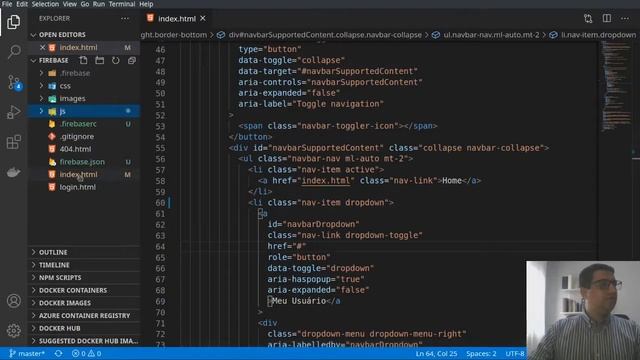Screen dimensions: 640x360
Task: Open the Docker view in activity bar
Action: [13, 172]
